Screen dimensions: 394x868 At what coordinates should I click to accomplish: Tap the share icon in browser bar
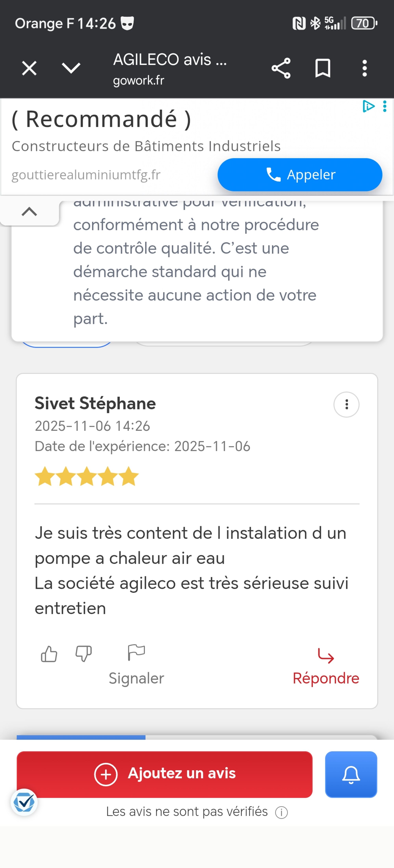tap(281, 68)
